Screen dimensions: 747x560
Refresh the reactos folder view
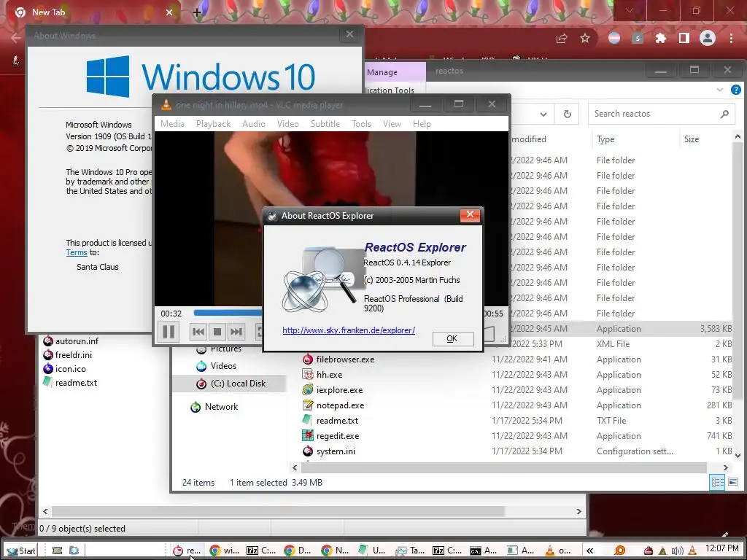point(568,114)
